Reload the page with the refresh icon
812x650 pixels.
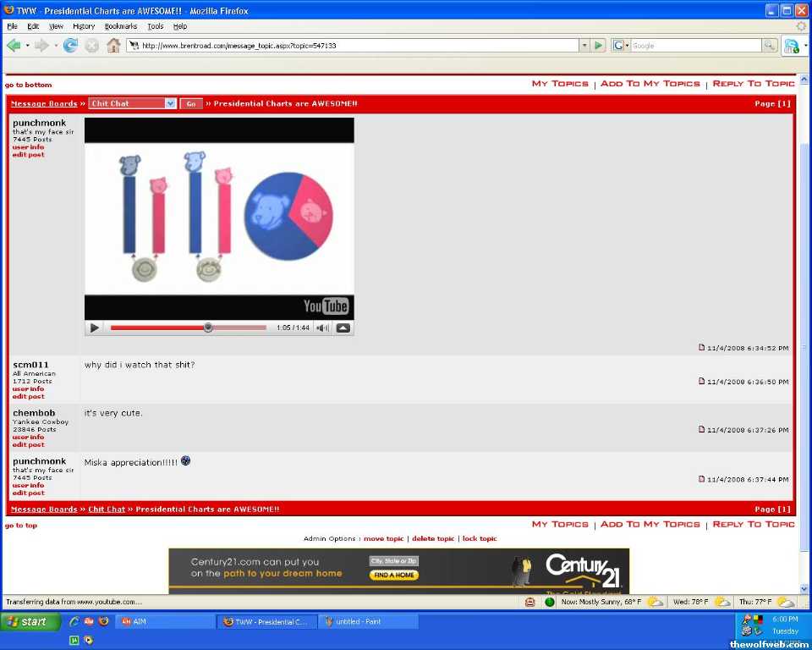coord(70,46)
